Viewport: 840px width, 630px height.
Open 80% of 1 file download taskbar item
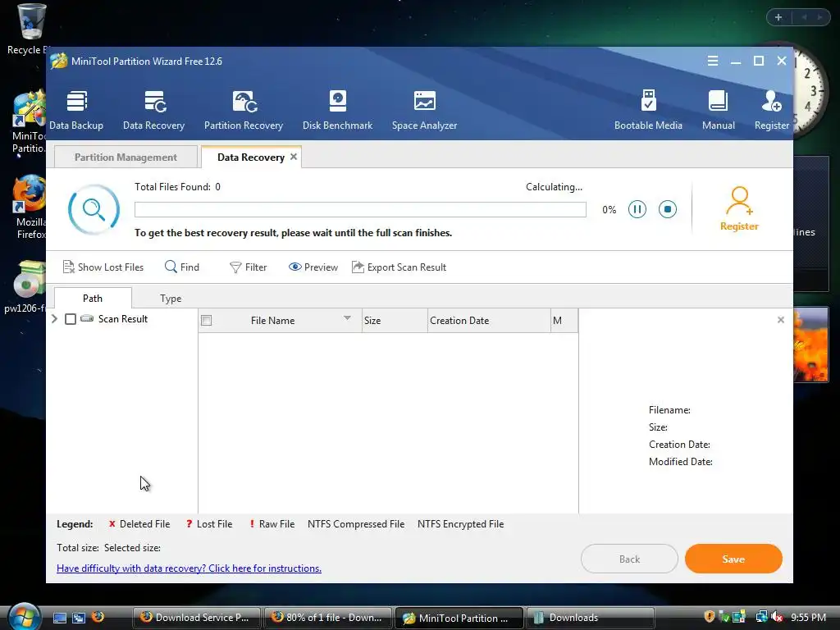[x=328, y=618]
